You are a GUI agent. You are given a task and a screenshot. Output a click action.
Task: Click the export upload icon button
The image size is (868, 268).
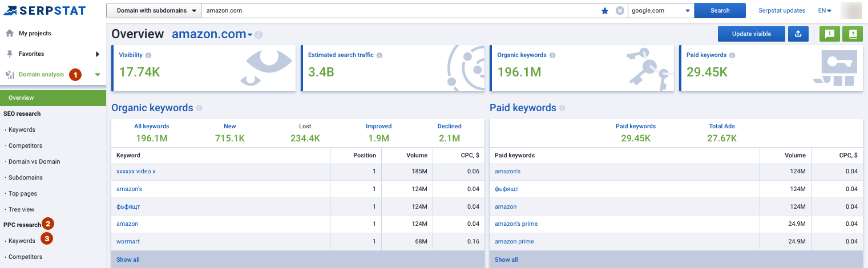[798, 34]
